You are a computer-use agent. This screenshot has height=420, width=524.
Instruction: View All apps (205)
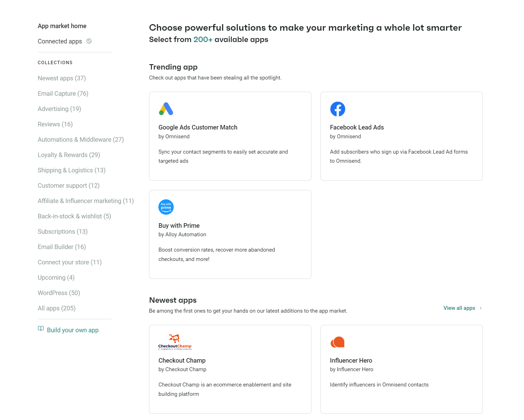(56, 308)
